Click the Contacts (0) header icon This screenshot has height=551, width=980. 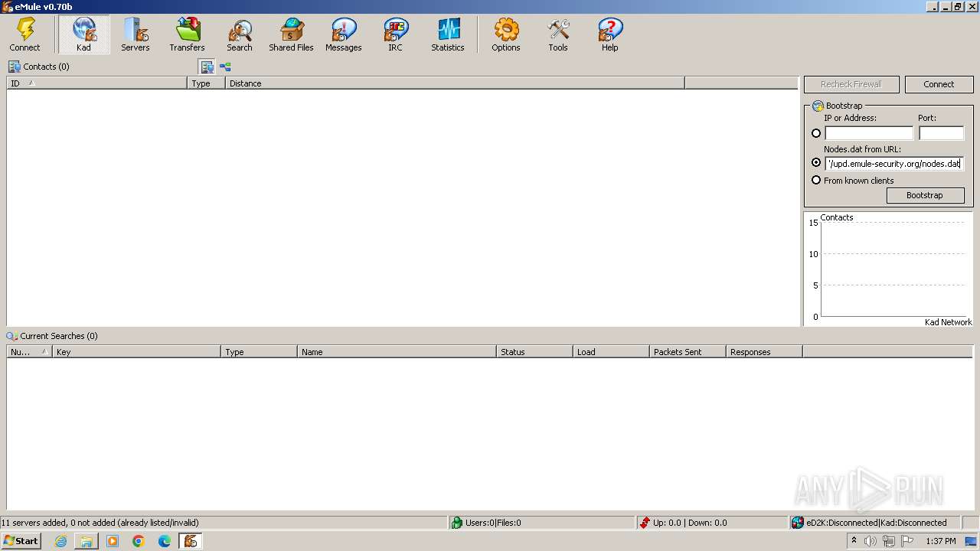point(15,67)
